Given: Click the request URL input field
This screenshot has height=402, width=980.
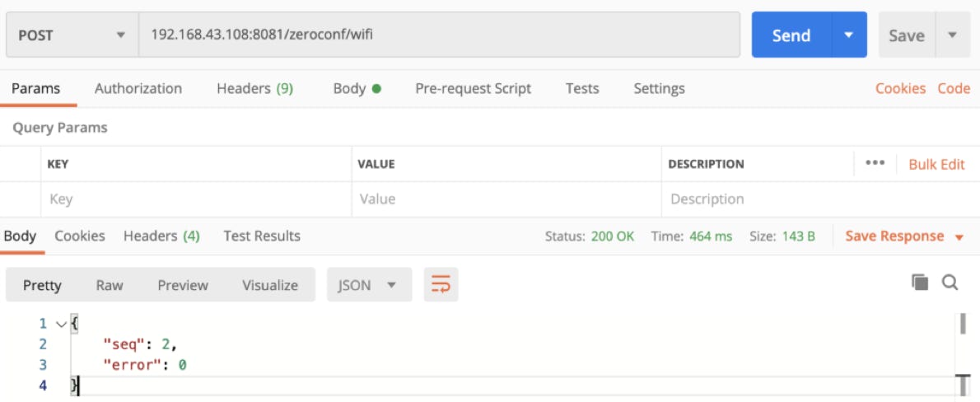Looking at the screenshot, I should 438,35.
